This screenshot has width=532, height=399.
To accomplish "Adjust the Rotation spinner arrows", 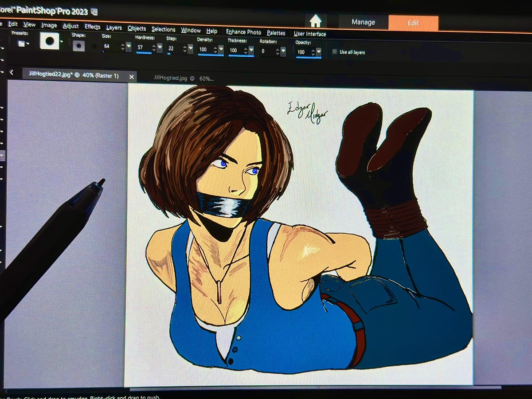I will coord(278,52).
